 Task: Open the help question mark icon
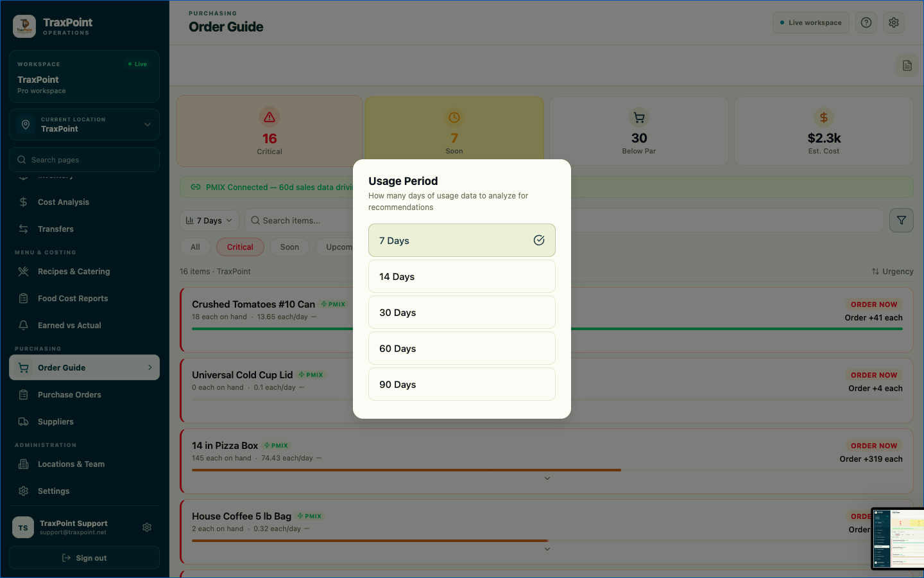click(x=866, y=22)
